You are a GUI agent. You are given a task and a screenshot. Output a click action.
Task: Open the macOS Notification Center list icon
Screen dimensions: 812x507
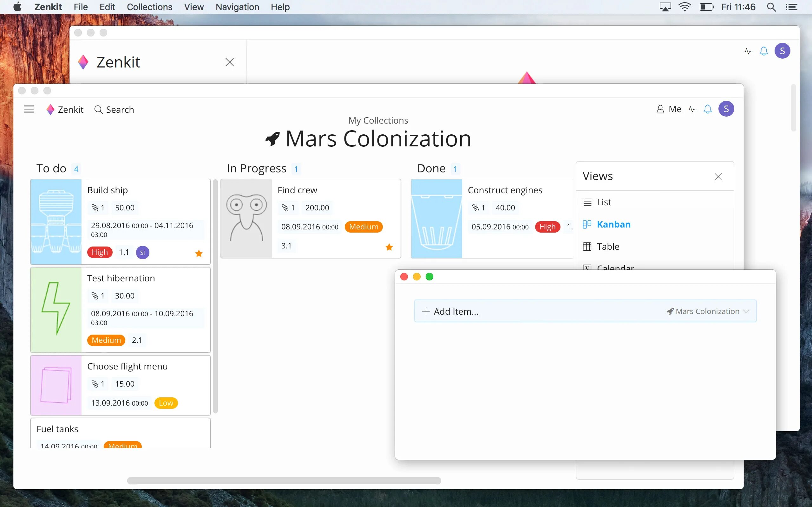pyautogui.click(x=791, y=7)
